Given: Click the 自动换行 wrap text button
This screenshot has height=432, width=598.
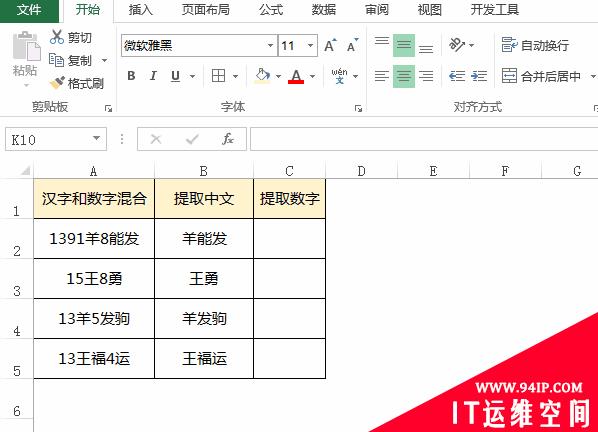Looking at the screenshot, I should point(535,45).
